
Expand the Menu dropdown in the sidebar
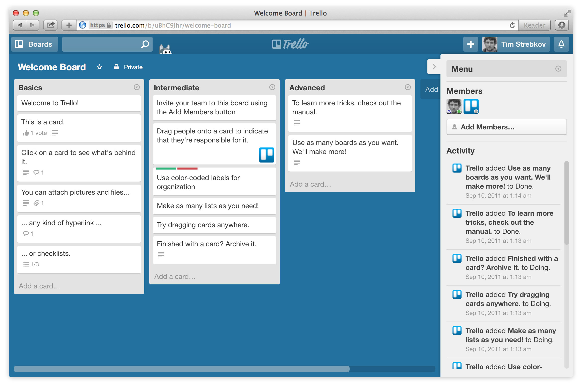pyautogui.click(x=558, y=69)
